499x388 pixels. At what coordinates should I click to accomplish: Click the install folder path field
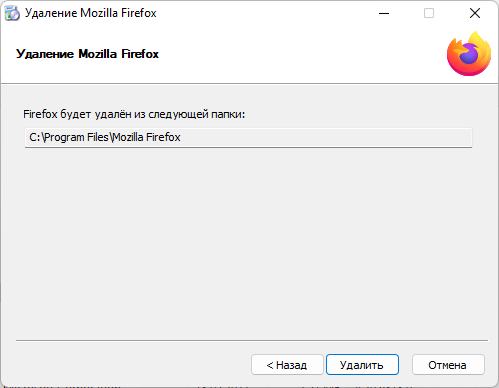coord(248,137)
